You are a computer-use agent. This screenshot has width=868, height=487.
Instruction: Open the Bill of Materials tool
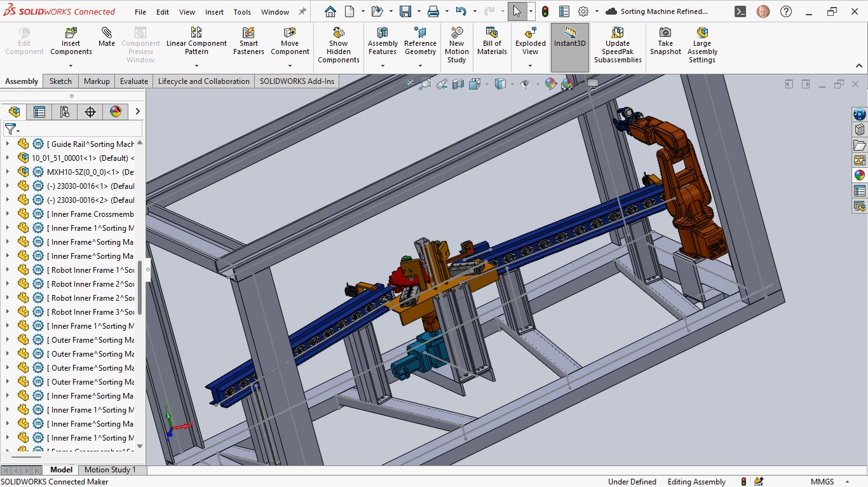492,41
